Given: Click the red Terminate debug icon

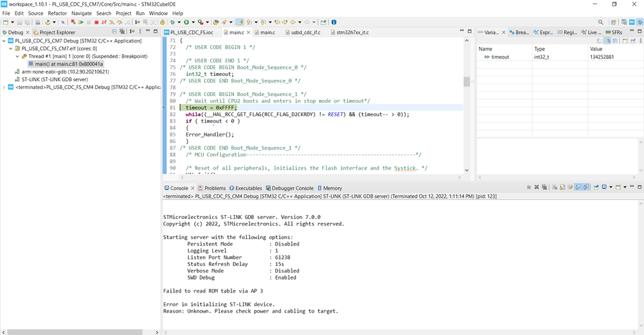Looking at the screenshot, I should 97,22.
